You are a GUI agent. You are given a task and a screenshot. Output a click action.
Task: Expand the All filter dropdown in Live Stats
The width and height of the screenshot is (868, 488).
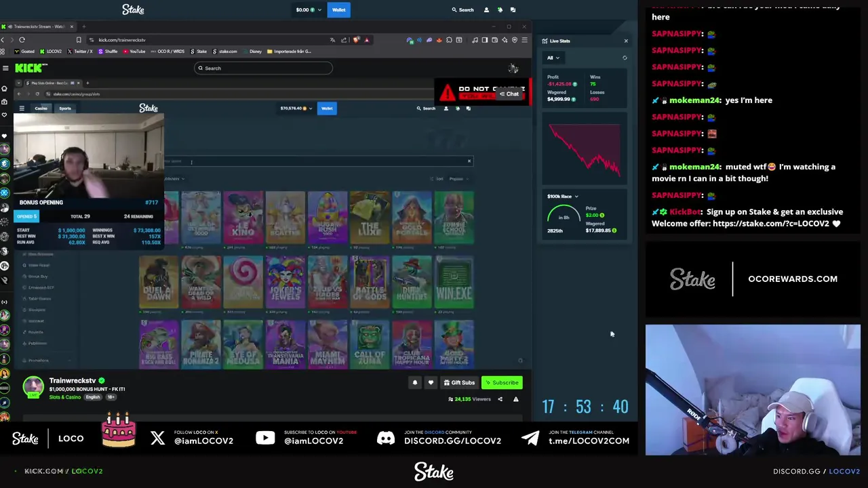(553, 58)
